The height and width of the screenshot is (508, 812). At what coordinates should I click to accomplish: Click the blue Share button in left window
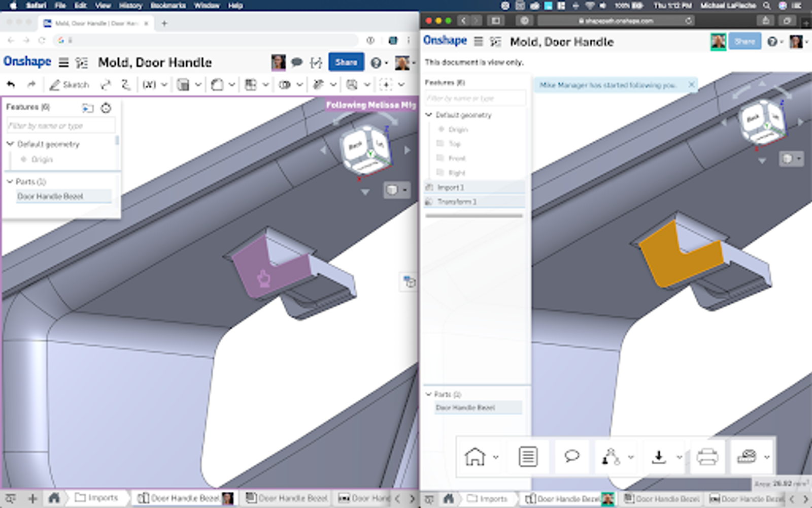(346, 62)
